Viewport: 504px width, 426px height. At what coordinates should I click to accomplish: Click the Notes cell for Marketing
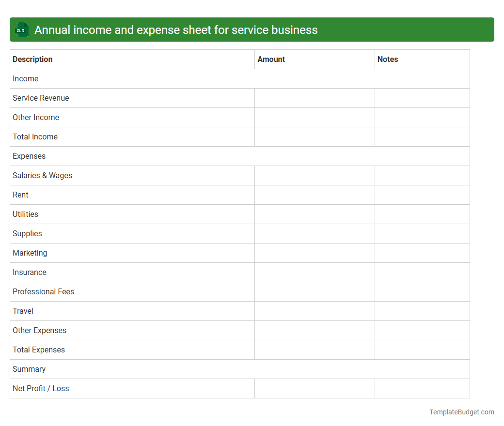coord(422,253)
